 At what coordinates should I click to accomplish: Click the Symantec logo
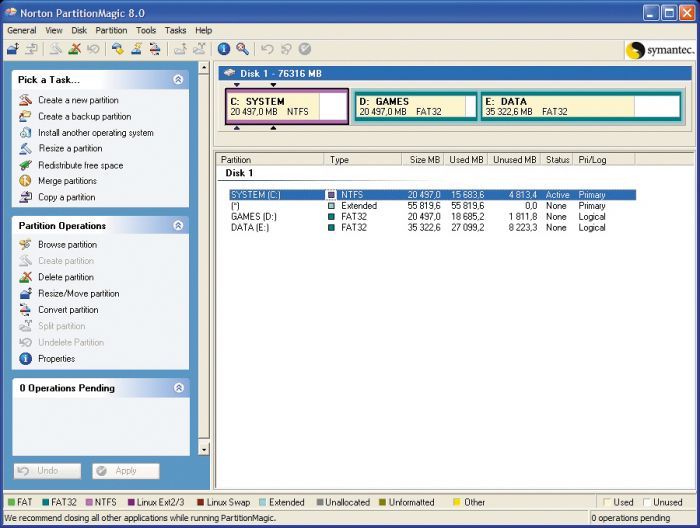pos(660,50)
